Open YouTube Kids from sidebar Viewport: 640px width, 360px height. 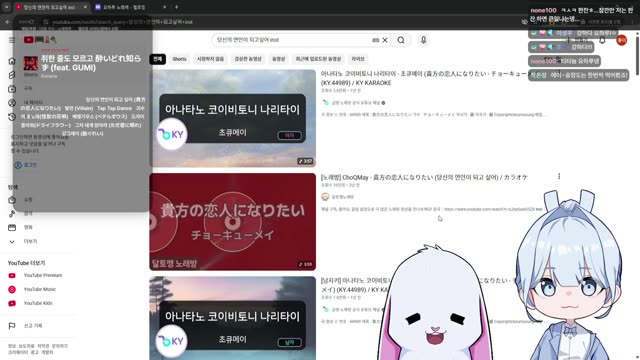[x=30, y=303]
